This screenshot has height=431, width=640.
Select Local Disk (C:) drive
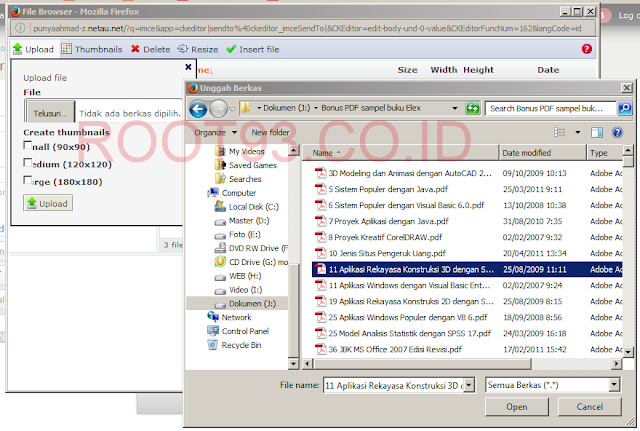coord(247,207)
